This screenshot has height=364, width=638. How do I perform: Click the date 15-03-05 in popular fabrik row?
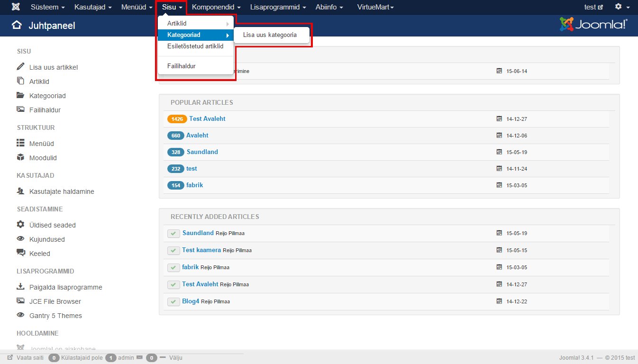pyautogui.click(x=517, y=185)
